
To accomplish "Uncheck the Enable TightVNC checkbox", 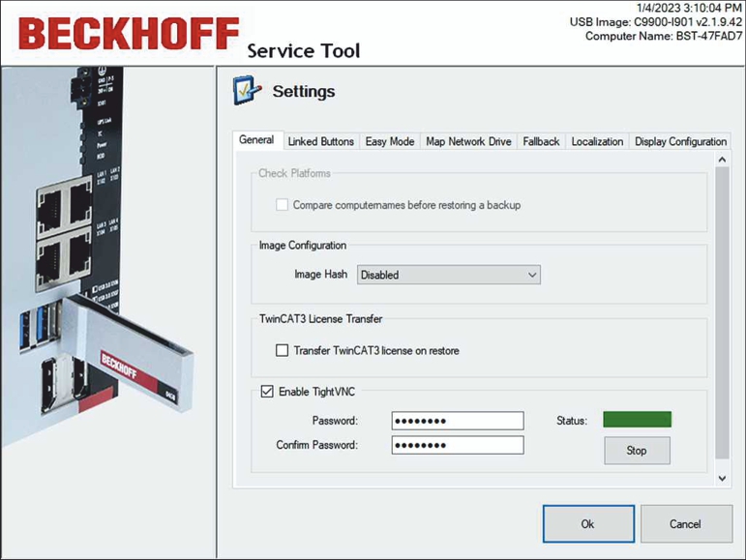I will coord(267,392).
